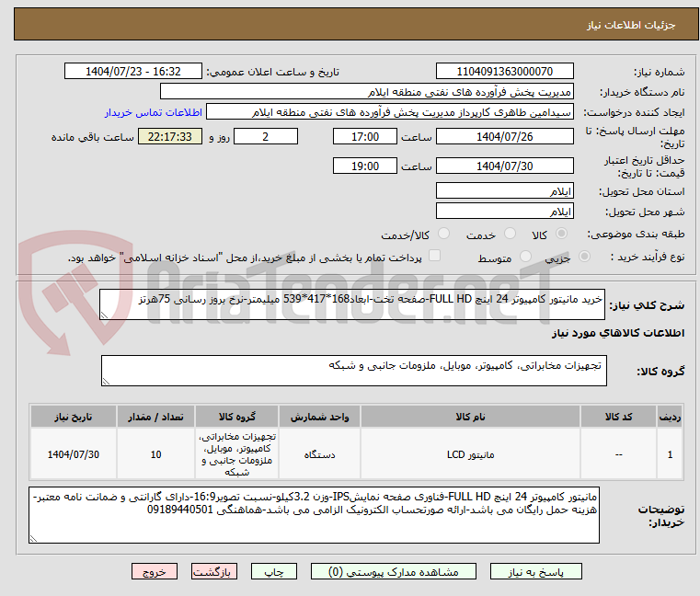The width and height of the screenshot is (700, 596).
Task: Click the request creator field سیدامین طاهری
Action: click(x=390, y=112)
